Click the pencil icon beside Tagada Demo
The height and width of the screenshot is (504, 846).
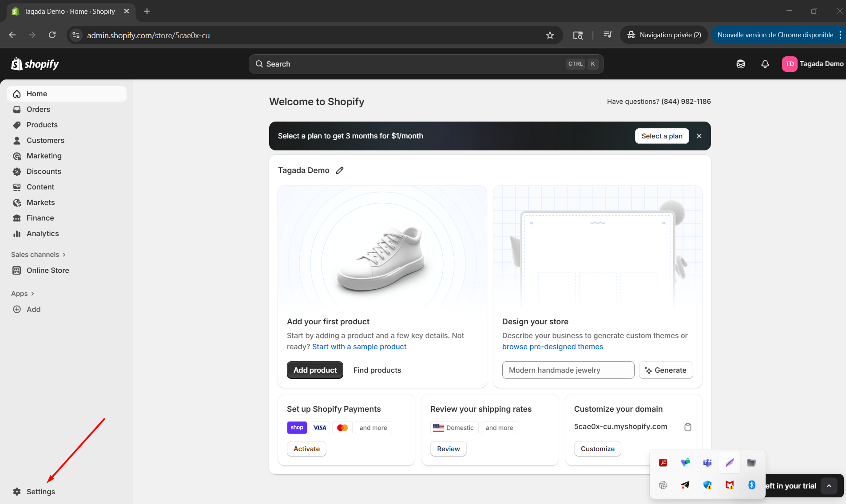tap(340, 170)
